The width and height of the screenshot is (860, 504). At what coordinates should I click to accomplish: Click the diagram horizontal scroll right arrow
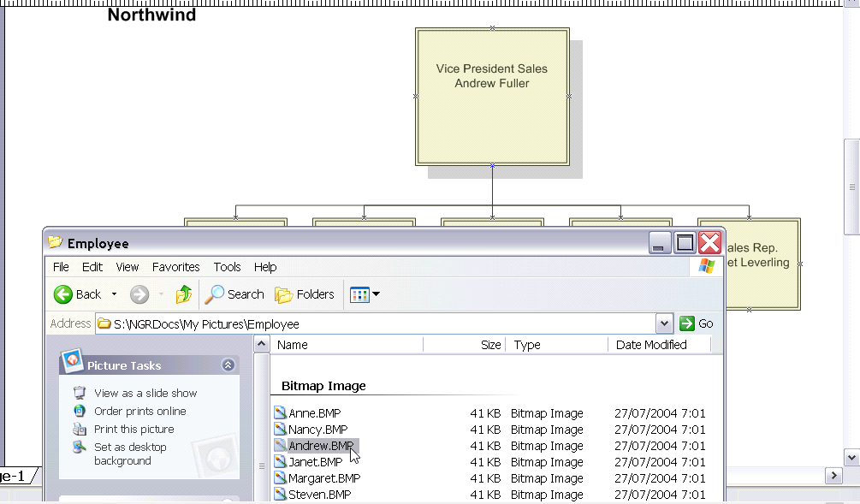point(833,476)
